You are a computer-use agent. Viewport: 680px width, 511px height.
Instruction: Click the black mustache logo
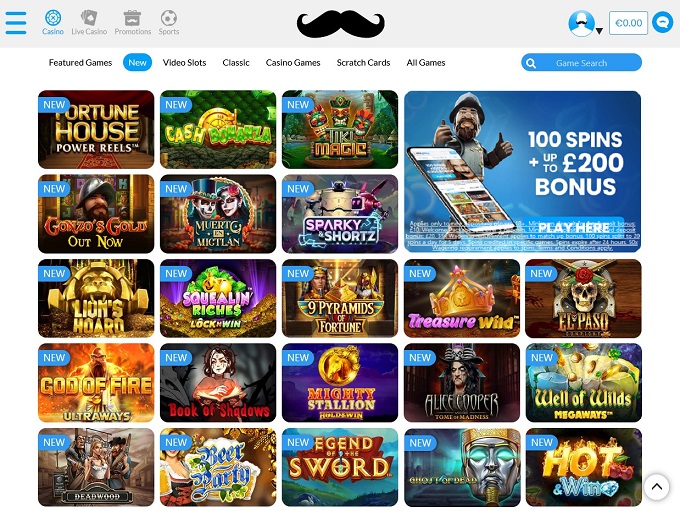tap(340, 24)
